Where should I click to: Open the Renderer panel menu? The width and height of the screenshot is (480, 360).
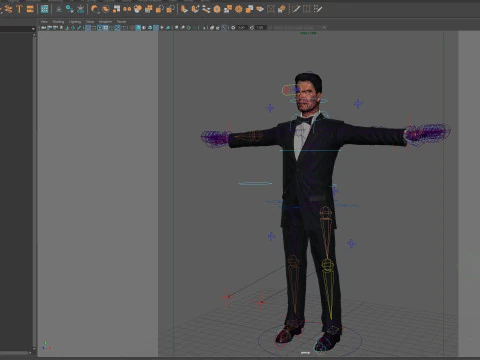tap(105, 22)
